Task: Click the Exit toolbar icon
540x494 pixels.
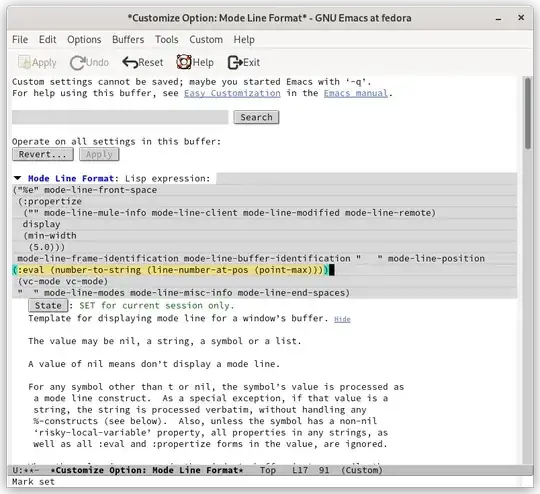Action: pos(244,62)
